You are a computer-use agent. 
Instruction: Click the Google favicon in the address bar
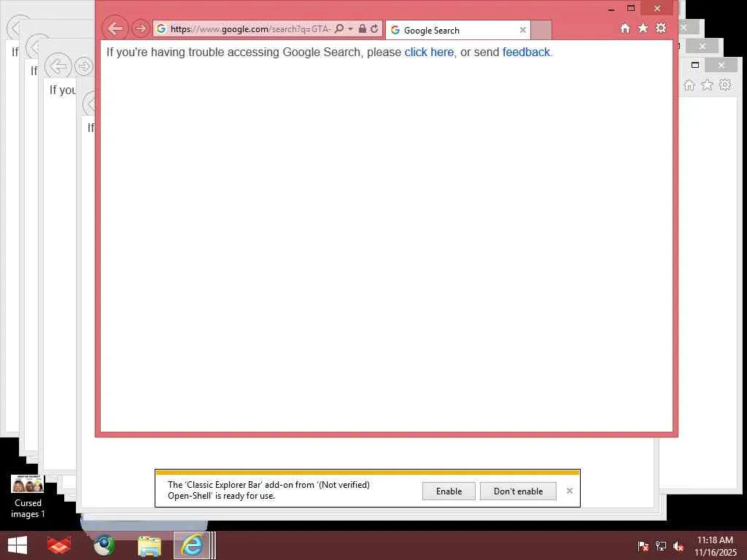161,28
